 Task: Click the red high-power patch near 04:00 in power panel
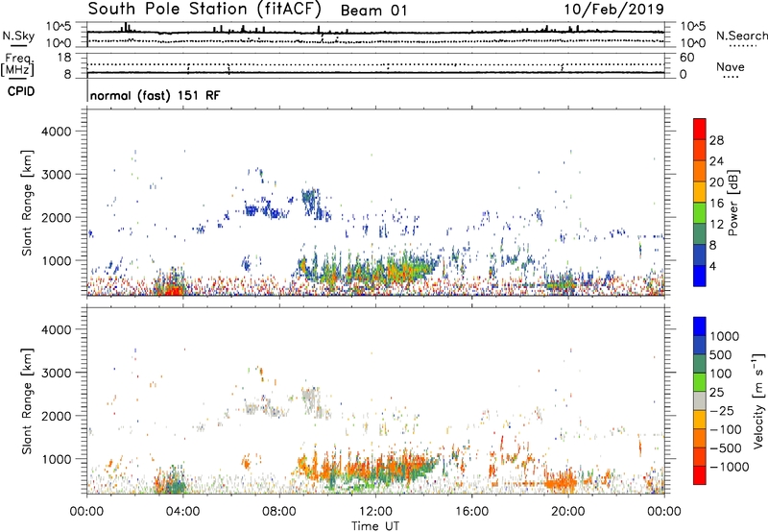173,289
